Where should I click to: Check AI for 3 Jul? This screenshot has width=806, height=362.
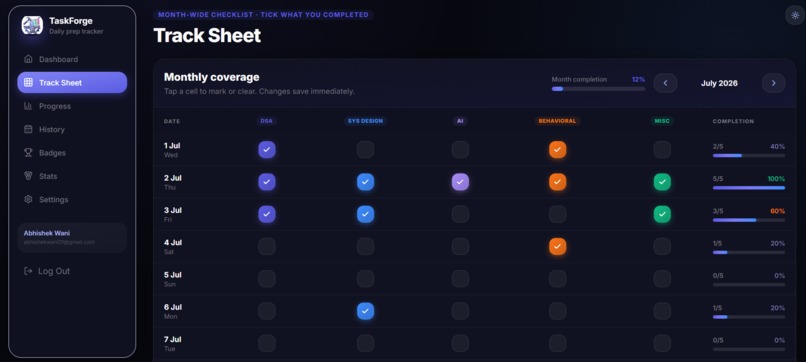[460, 214]
